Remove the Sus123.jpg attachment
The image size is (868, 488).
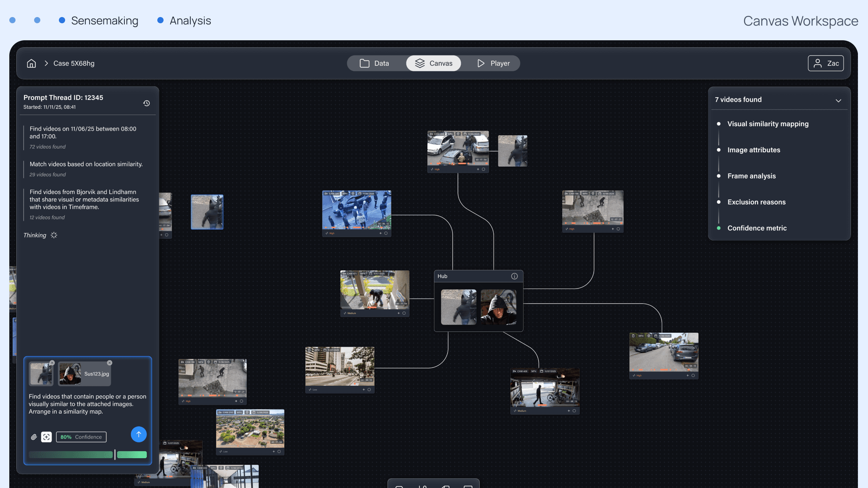coord(110,363)
